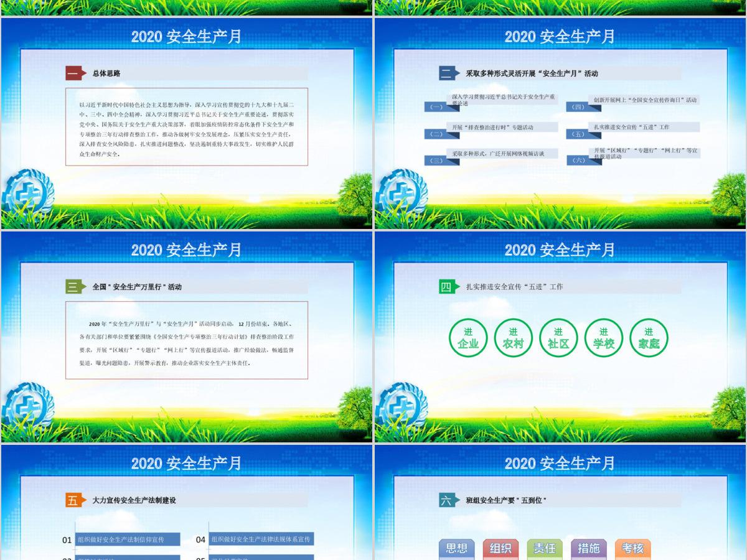The width and height of the screenshot is (747, 560).
Task: Click gear logo on 万里行 slide
Action: (27, 408)
